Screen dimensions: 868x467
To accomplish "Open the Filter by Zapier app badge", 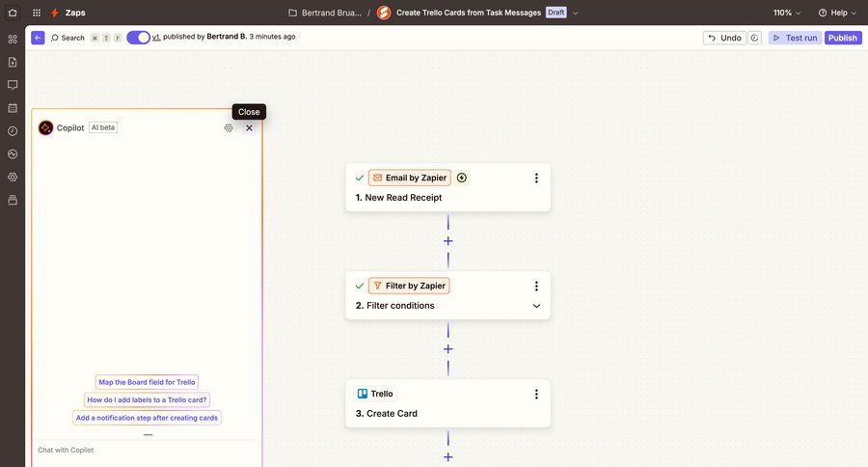I will tap(409, 286).
